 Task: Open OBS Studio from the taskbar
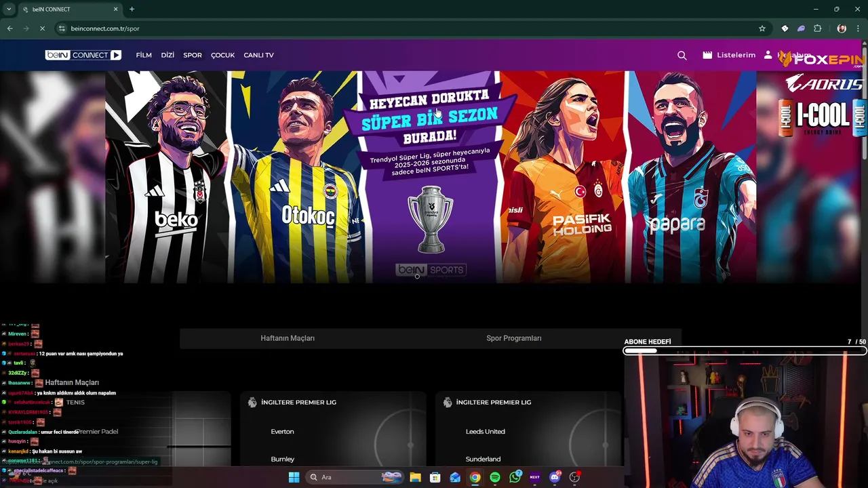[575, 477]
